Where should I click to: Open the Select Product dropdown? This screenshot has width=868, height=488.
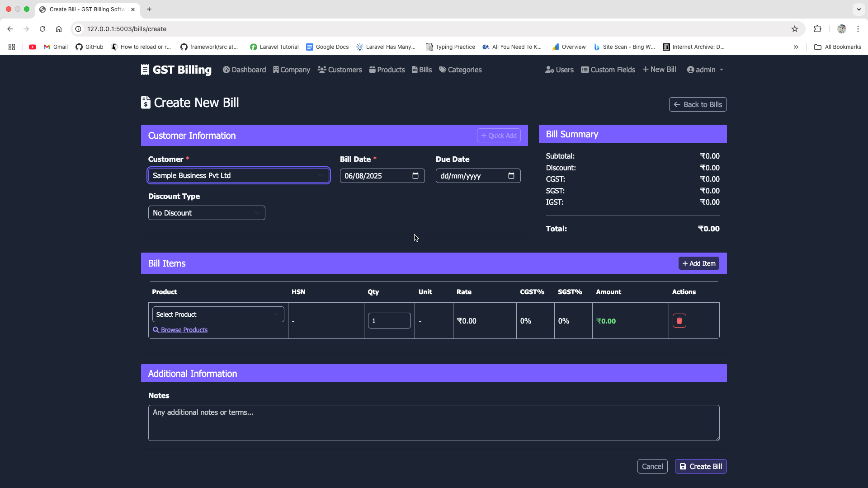click(218, 314)
